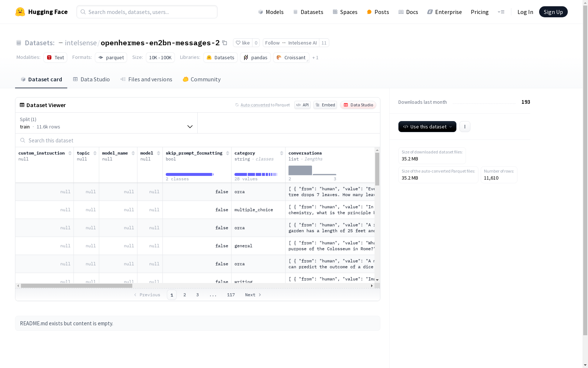This screenshot has height=368, width=588.
Task: Open the intelsense organization link
Action: [81, 43]
